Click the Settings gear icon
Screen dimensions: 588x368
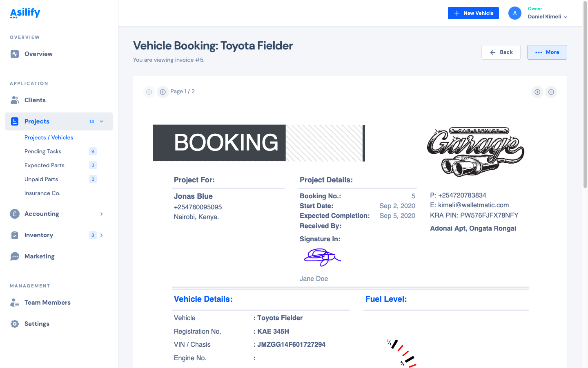click(x=15, y=324)
